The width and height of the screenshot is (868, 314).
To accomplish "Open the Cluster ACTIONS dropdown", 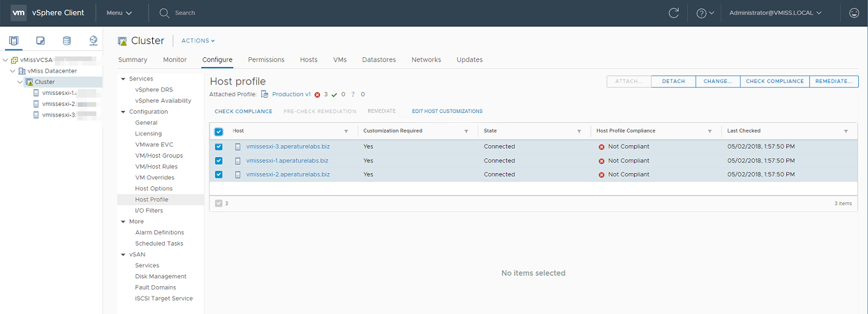I will (x=198, y=40).
